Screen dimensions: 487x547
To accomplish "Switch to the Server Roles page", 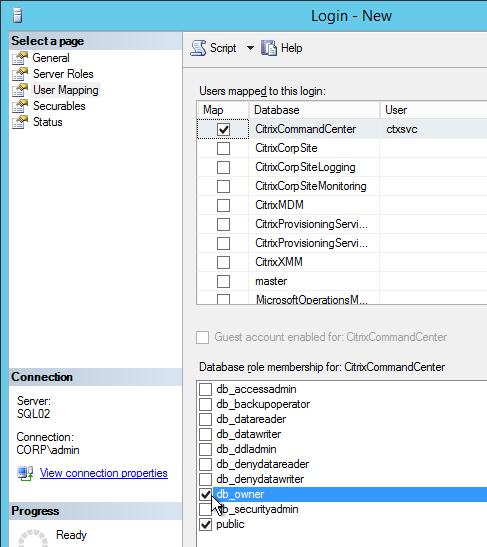I will (63, 74).
